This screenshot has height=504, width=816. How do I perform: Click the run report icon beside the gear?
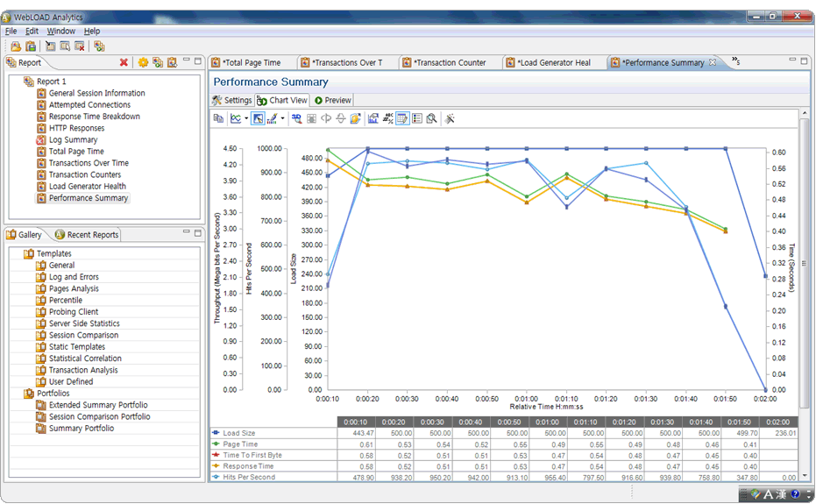158,62
